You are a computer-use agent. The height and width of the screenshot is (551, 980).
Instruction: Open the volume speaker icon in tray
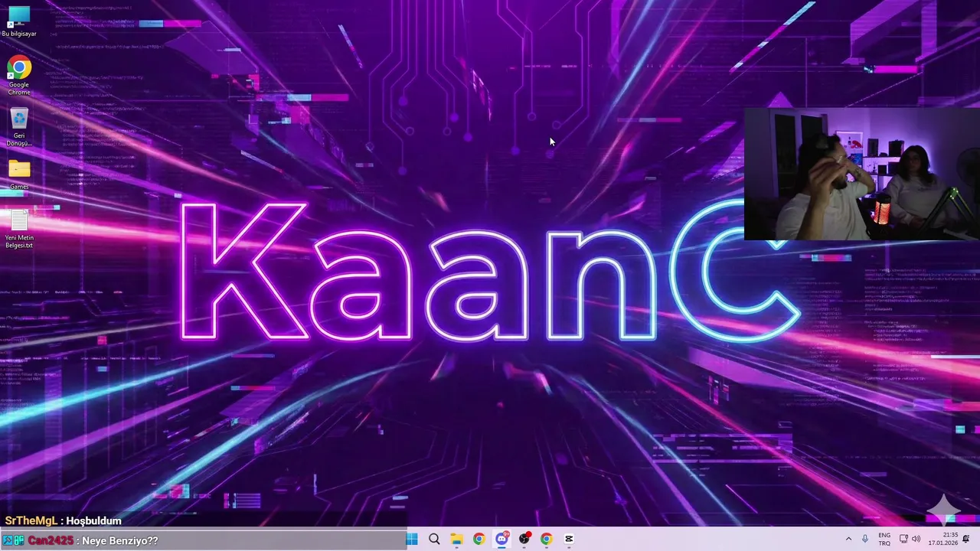point(916,539)
